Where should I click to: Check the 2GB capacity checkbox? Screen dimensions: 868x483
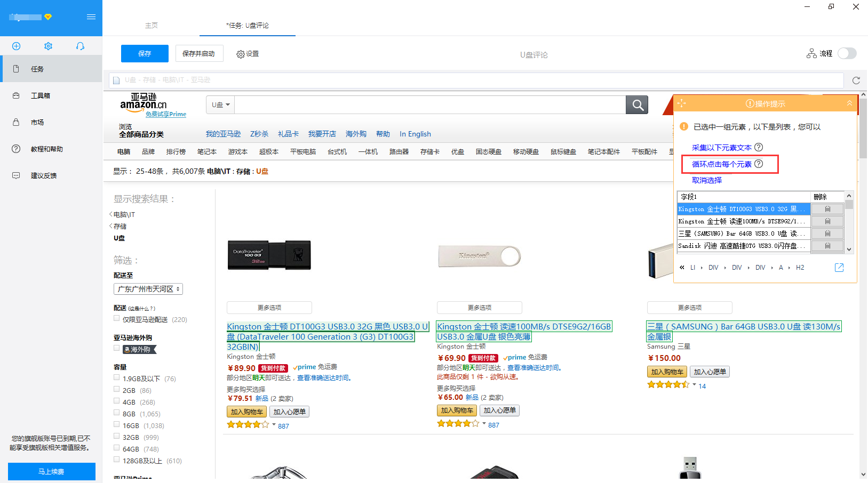116,389
